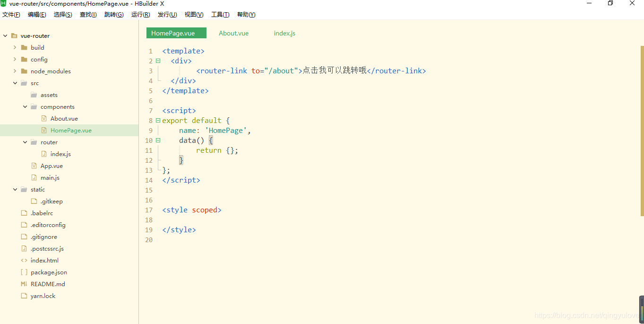Screen dimensions: 644x324
Task: Collapse the router folder arrow
Action: [x=25, y=142]
